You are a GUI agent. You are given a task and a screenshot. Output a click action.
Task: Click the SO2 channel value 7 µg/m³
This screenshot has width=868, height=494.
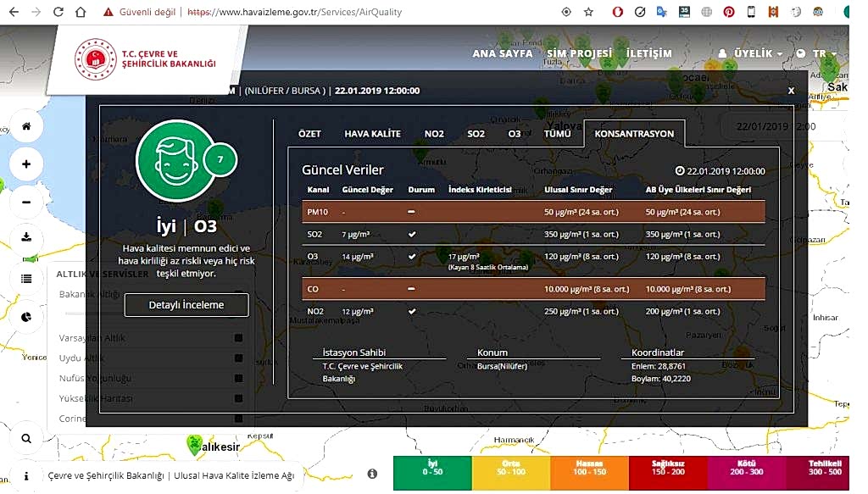pos(356,235)
